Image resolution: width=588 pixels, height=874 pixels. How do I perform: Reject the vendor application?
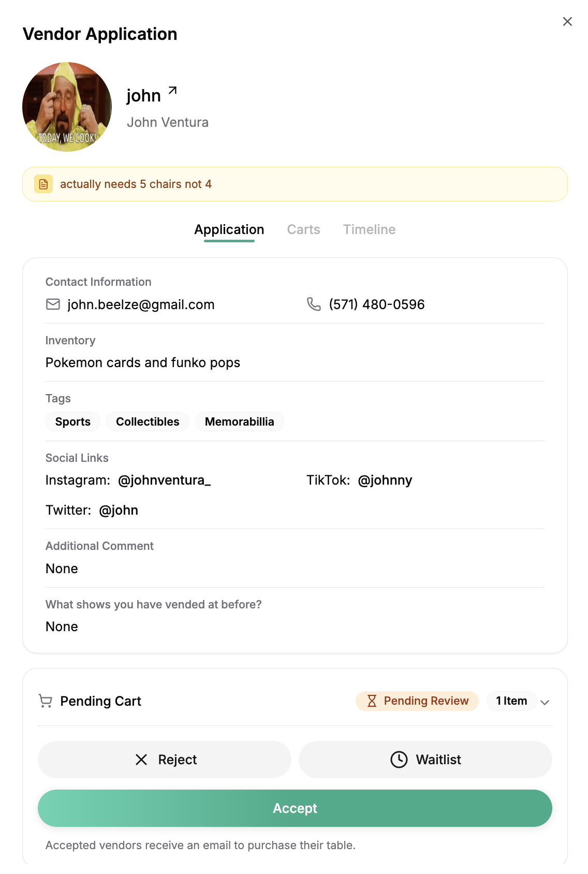point(165,760)
